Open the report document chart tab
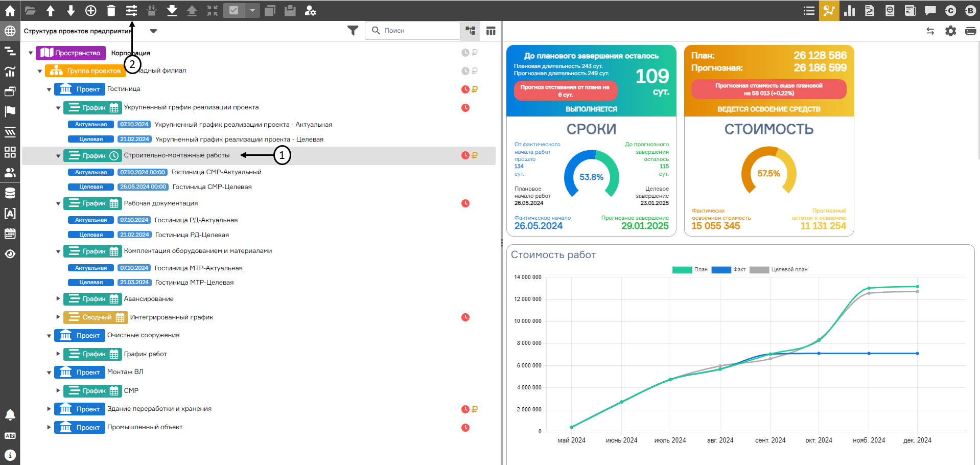The height and width of the screenshot is (465, 980). coord(870,10)
